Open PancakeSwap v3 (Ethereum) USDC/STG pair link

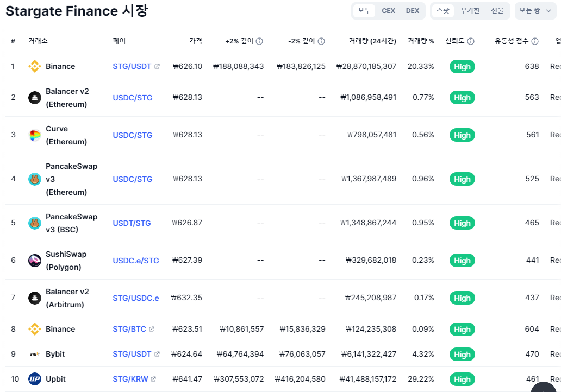pos(133,179)
